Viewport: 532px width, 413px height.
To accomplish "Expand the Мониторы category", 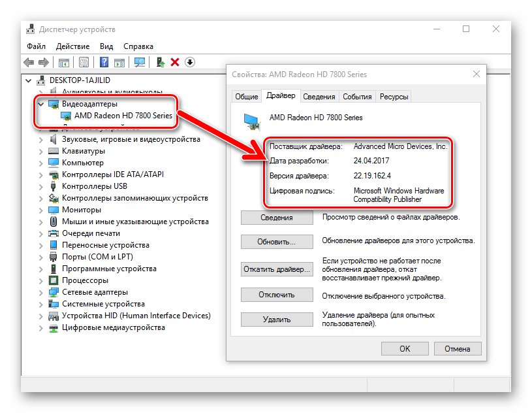I will tap(40, 210).
